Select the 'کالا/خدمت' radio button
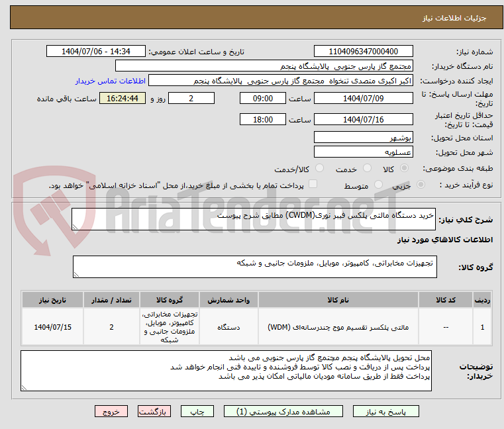 [319, 168]
